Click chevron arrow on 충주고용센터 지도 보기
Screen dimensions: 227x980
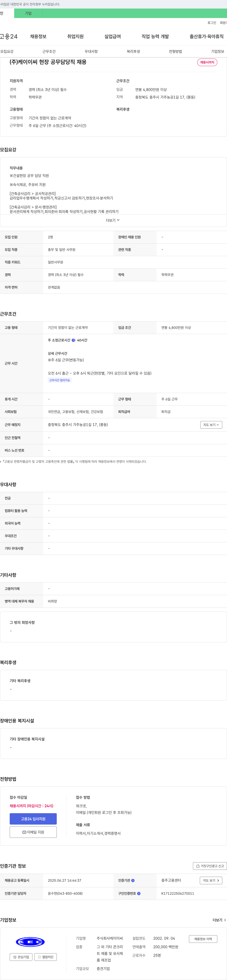pos(218,880)
